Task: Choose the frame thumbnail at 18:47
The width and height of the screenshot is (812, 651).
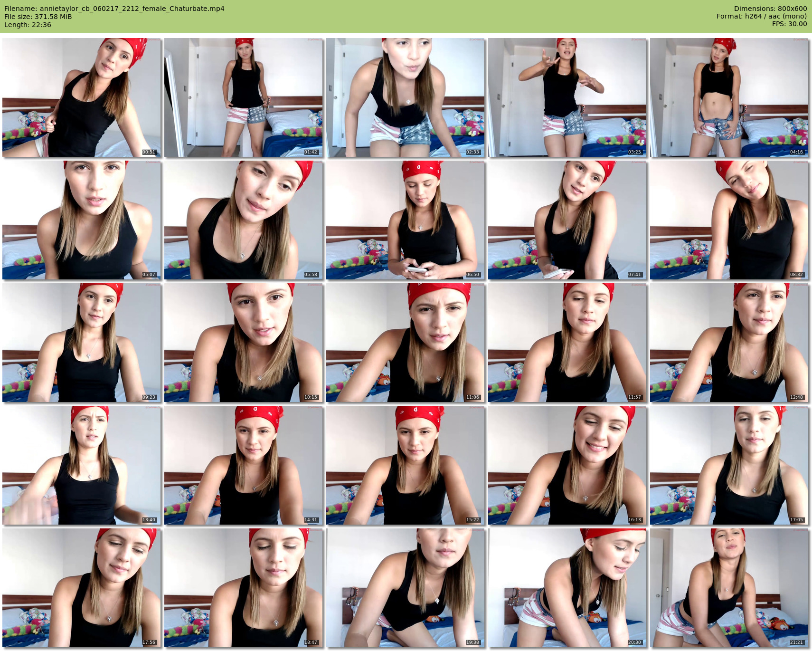Action: (244, 588)
